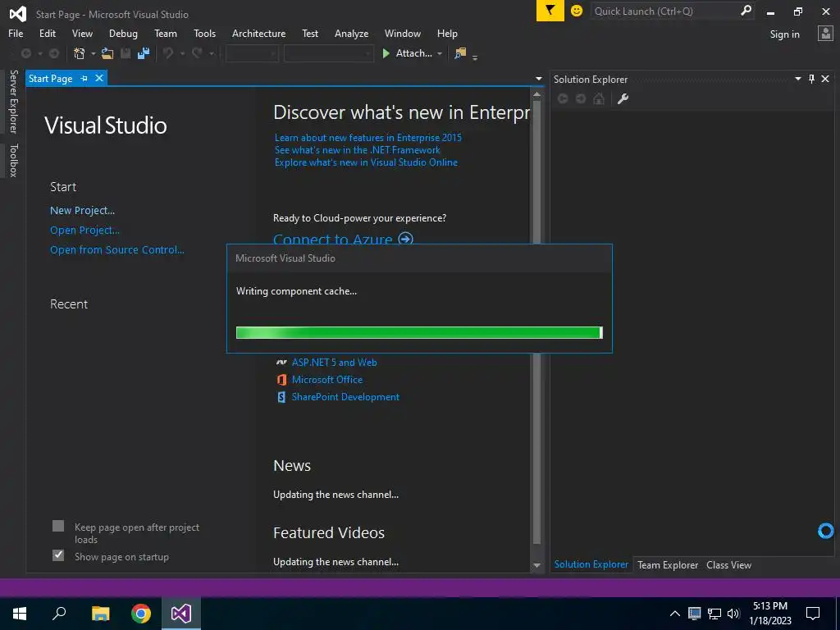Open Windows Start menu

click(20, 614)
